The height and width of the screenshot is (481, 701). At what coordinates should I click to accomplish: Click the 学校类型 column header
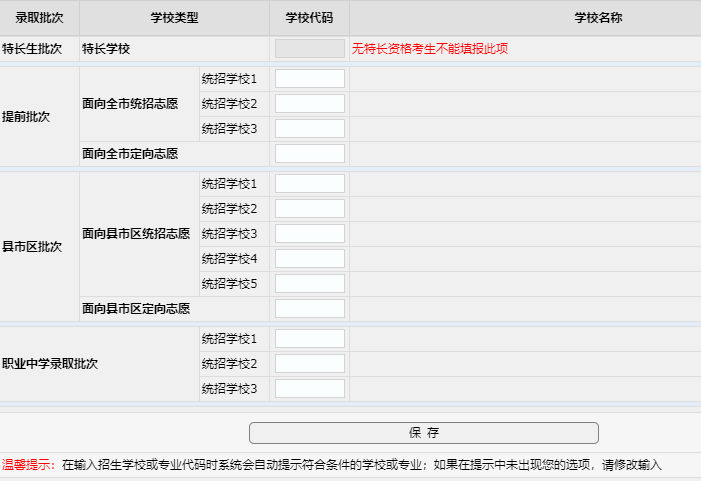[x=174, y=18]
